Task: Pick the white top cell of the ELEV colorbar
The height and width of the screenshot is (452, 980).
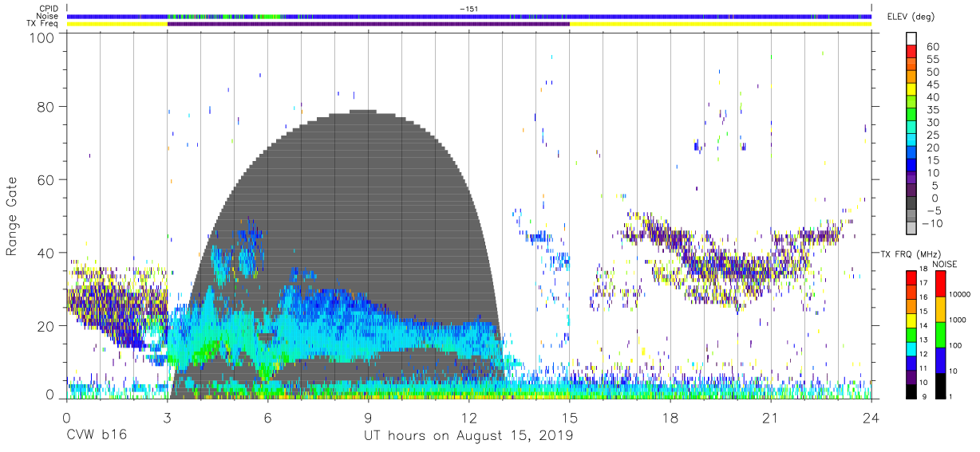Action: click(x=911, y=37)
